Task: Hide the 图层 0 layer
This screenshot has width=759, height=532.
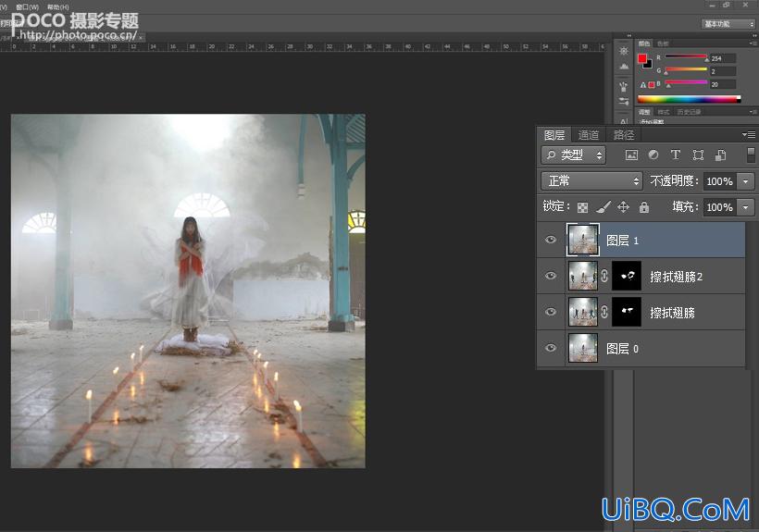Action: pyautogui.click(x=551, y=348)
